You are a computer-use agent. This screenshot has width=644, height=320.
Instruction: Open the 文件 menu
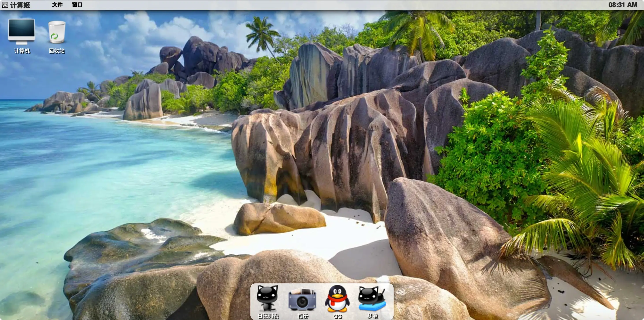point(57,5)
